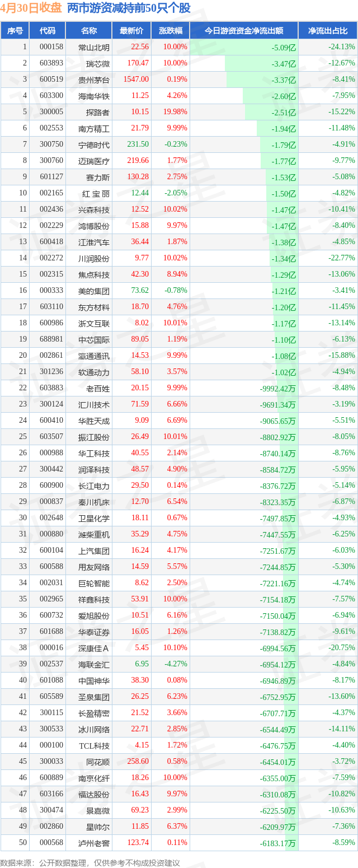Click the 净流出占比 column header
Image resolution: width=358 pixels, height=868 pixels.
tap(328, 31)
